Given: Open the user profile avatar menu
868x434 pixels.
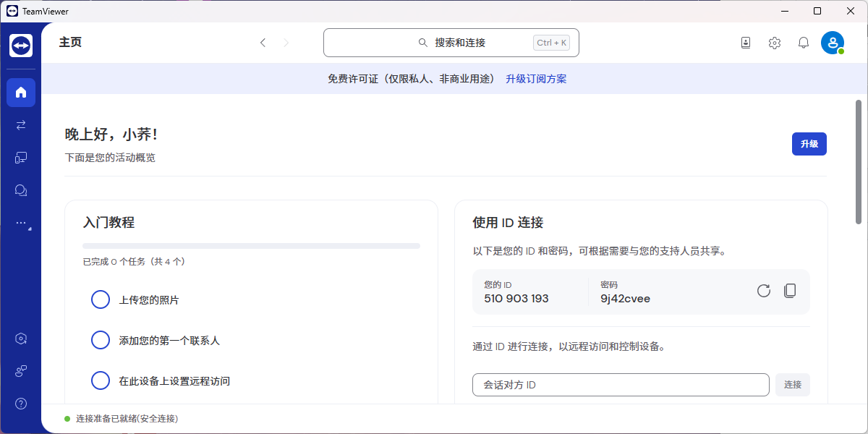Looking at the screenshot, I should click(x=832, y=43).
